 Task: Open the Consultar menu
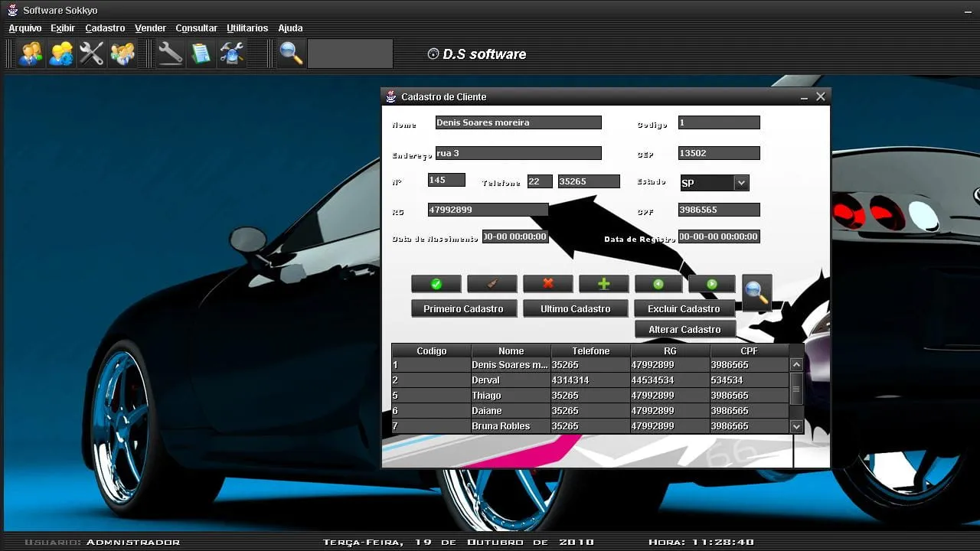(x=196, y=28)
